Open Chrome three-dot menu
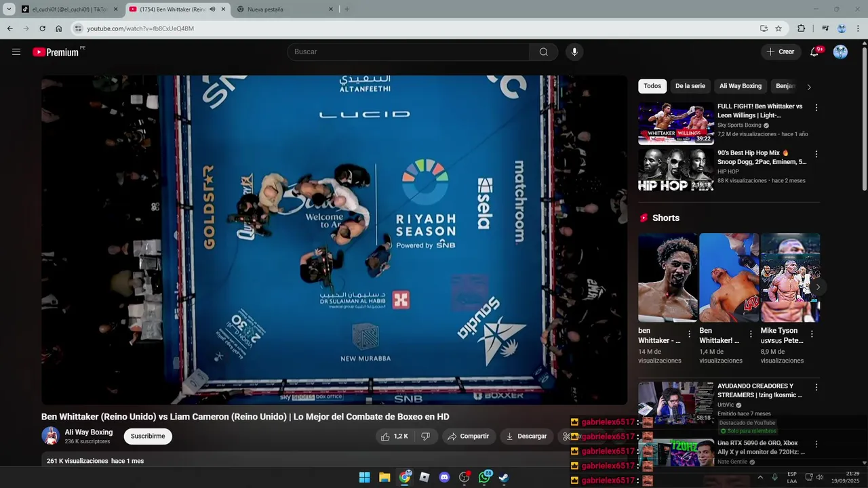This screenshot has height=488, width=868. [x=859, y=28]
